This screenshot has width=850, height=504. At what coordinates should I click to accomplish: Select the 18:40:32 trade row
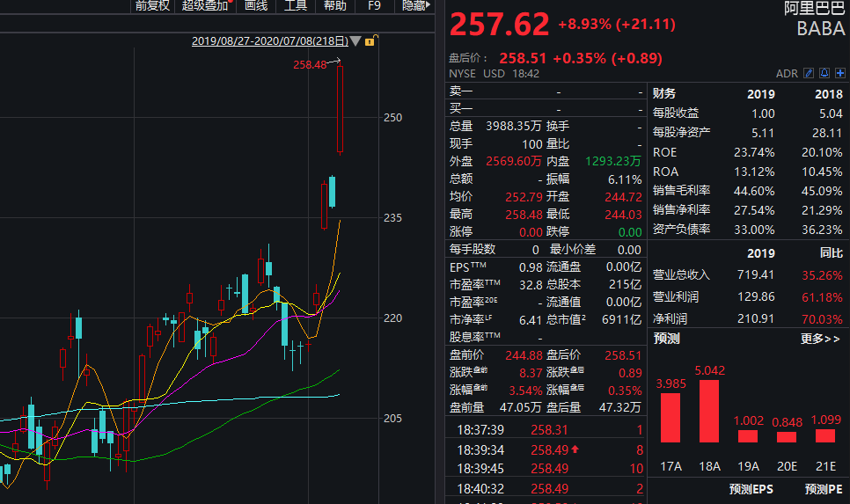tap(546, 489)
